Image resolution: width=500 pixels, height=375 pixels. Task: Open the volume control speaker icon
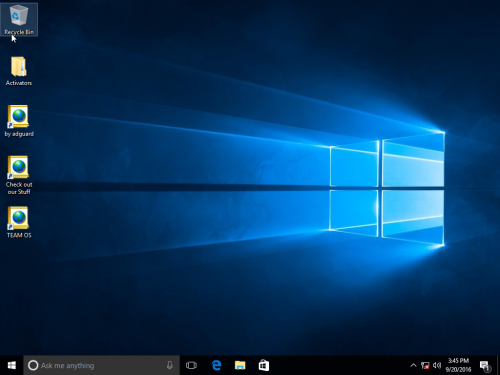437,366
